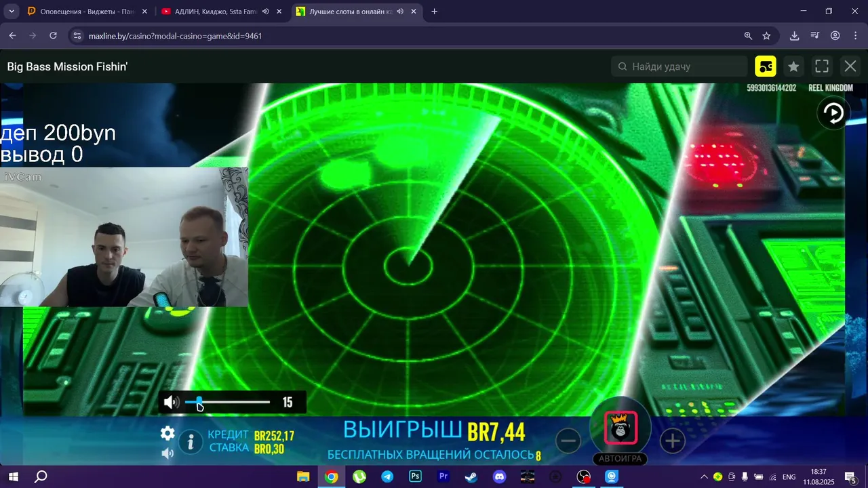The image size is (868, 488).
Task: Open Discord from taskbar
Action: coord(499,476)
